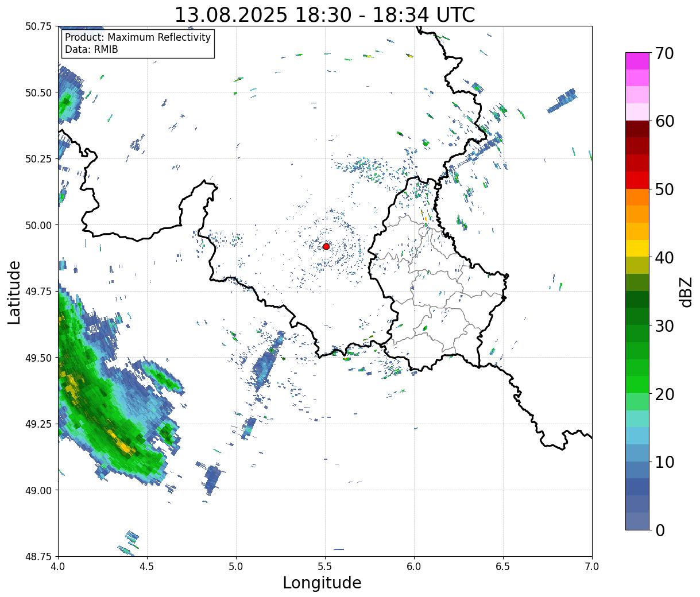
Task: Click the colorbar tick label 10
Action: pyautogui.click(x=664, y=462)
